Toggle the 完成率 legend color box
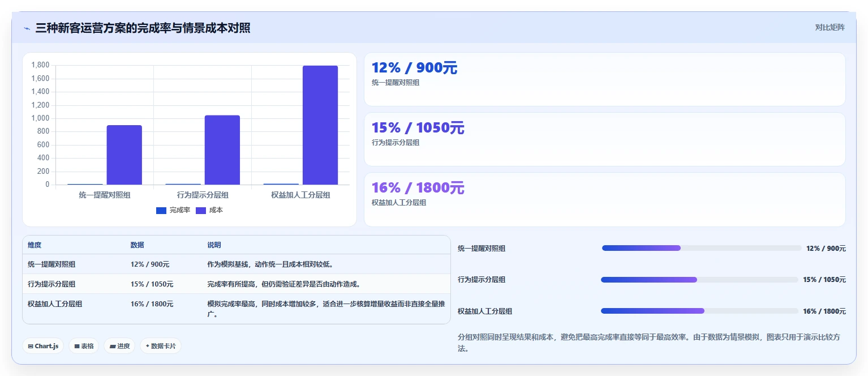This screenshot has height=376, width=868. point(161,210)
